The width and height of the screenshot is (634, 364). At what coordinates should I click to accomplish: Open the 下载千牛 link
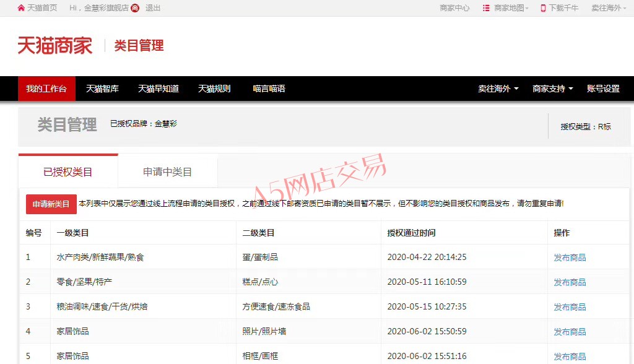[x=563, y=8]
